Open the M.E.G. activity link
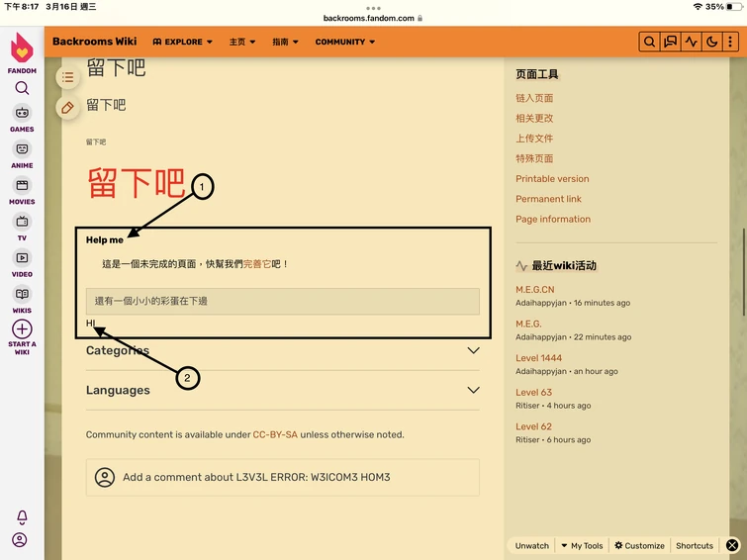The height and width of the screenshot is (560, 747). (x=528, y=324)
